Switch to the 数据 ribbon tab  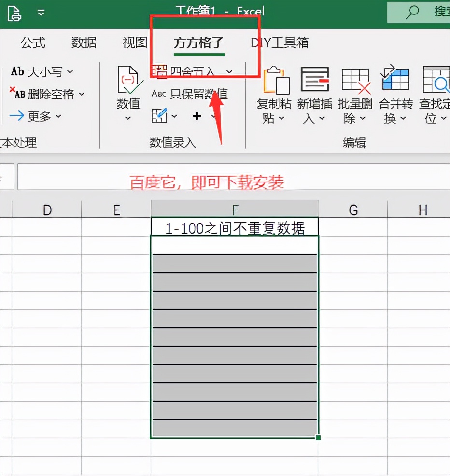[x=83, y=42]
